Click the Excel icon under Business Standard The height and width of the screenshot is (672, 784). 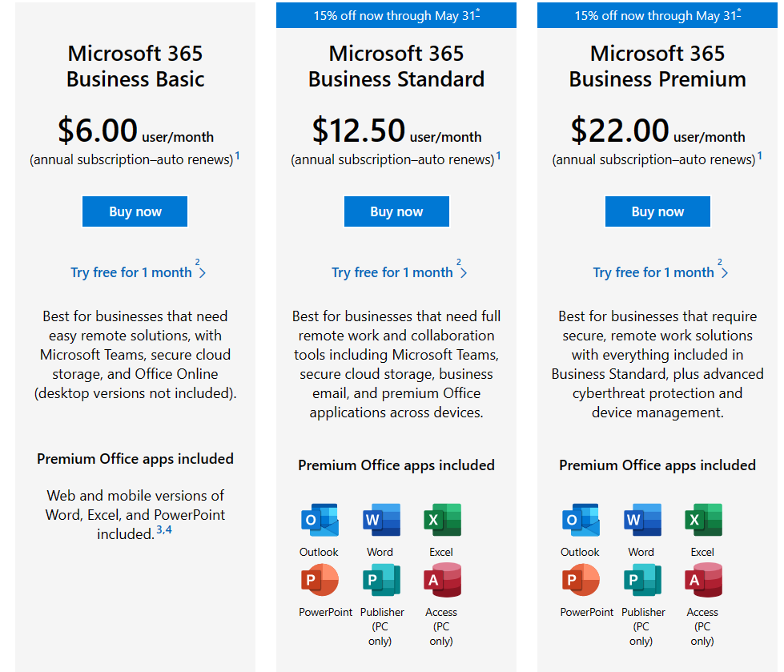pos(441,521)
